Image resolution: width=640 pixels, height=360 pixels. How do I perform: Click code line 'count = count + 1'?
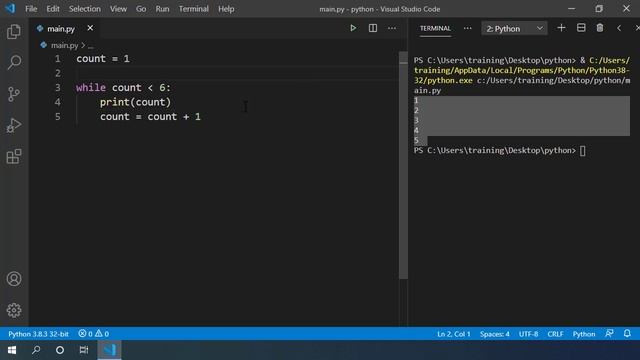150,117
